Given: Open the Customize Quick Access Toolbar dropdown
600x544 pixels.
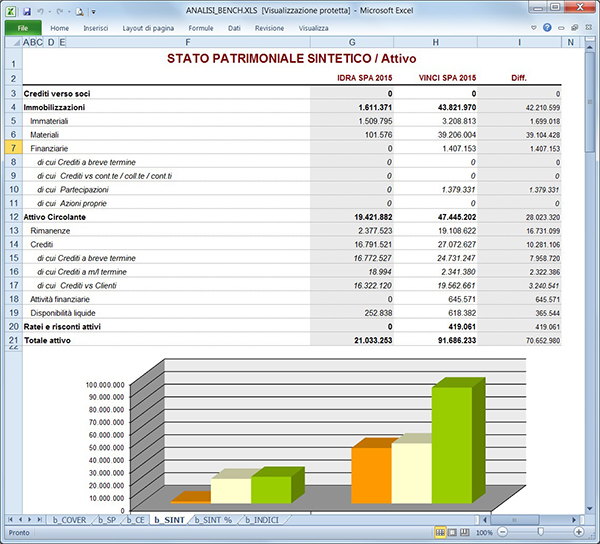Looking at the screenshot, I should (x=93, y=12).
